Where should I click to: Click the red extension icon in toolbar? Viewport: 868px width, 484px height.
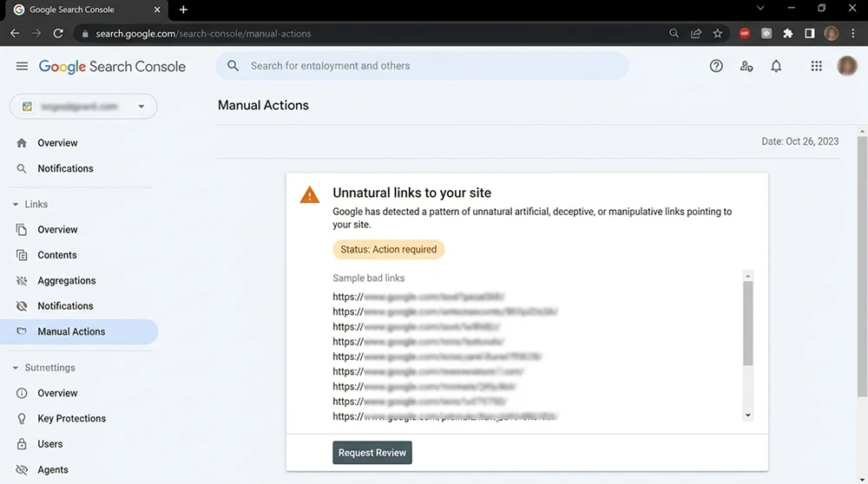click(745, 34)
